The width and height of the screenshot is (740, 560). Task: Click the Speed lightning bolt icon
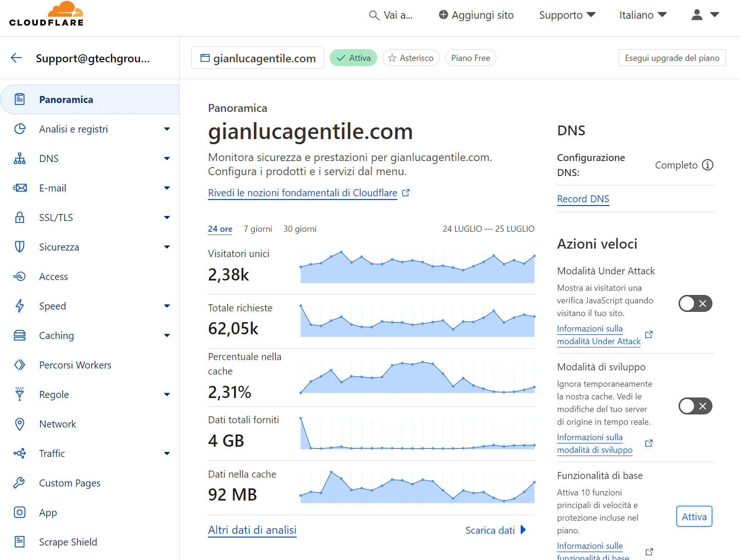[20, 306]
